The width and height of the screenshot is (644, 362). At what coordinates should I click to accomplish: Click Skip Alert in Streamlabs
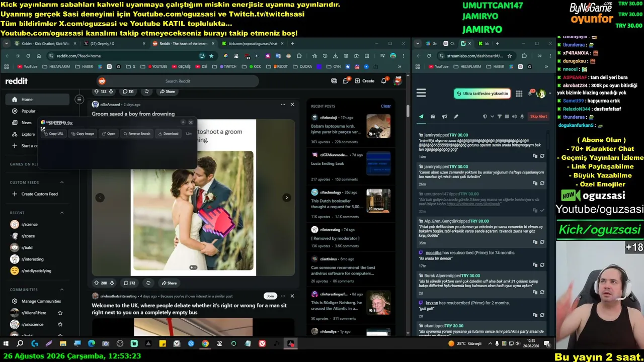pyautogui.click(x=538, y=117)
